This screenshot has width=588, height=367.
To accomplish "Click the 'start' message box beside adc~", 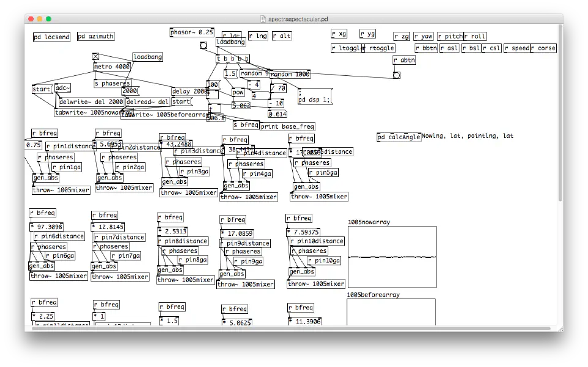I will [42, 89].
